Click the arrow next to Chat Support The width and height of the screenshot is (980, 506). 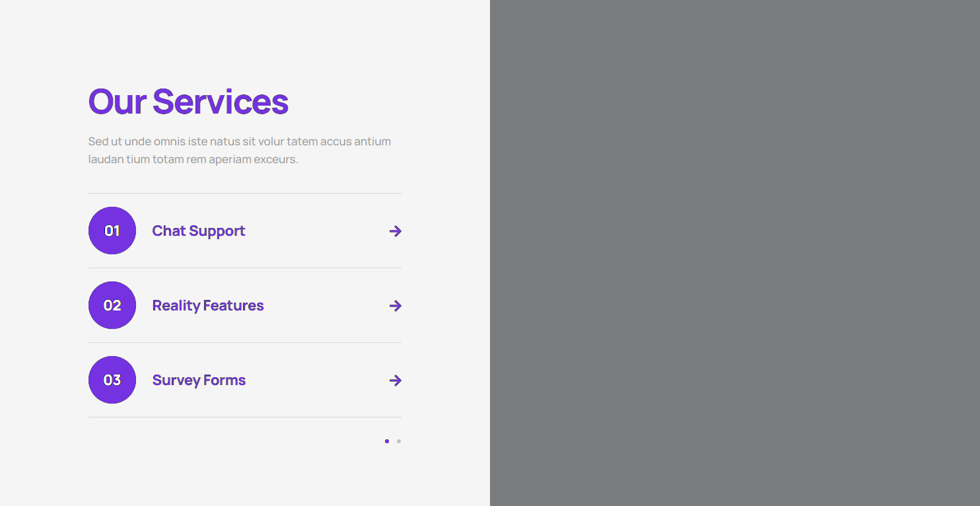(x=395, y=231)
